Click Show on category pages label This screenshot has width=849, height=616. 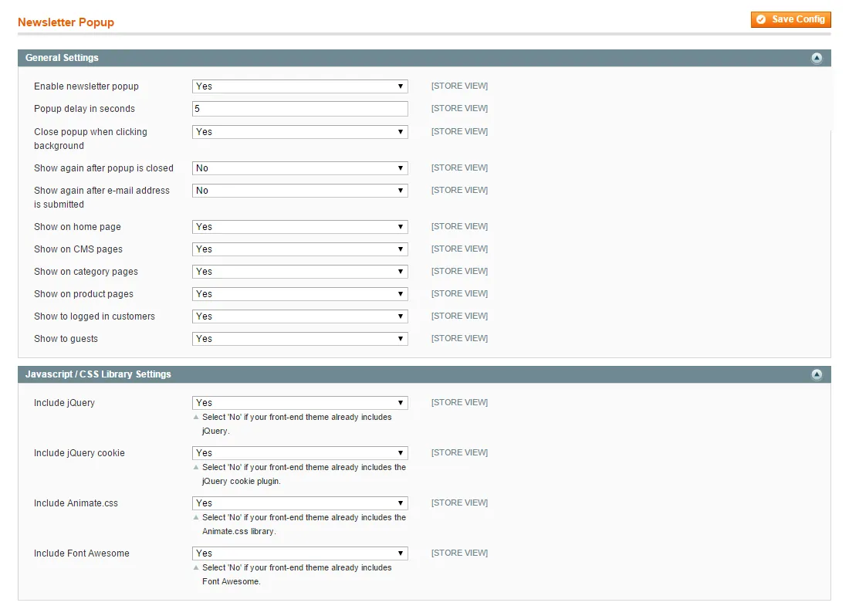(86, 272)
